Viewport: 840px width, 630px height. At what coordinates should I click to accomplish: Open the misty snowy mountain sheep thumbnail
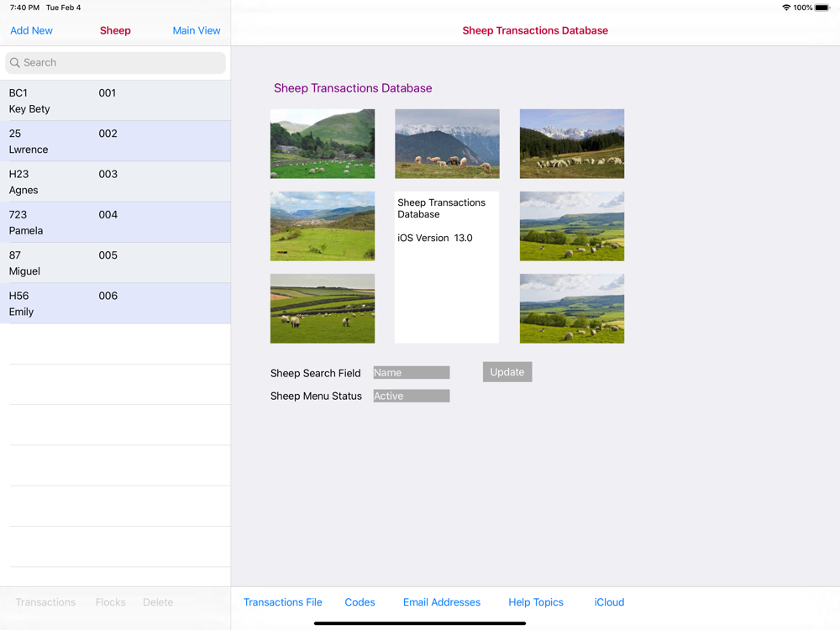click(448, 144)
